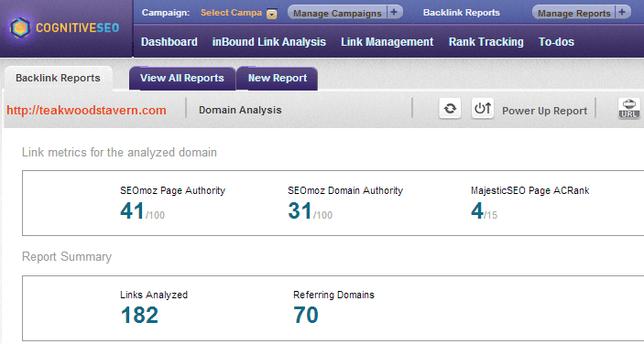Click the Select Campa campaign field
The width and height of the screenshot is (644, 344).
tap(231, 13)
